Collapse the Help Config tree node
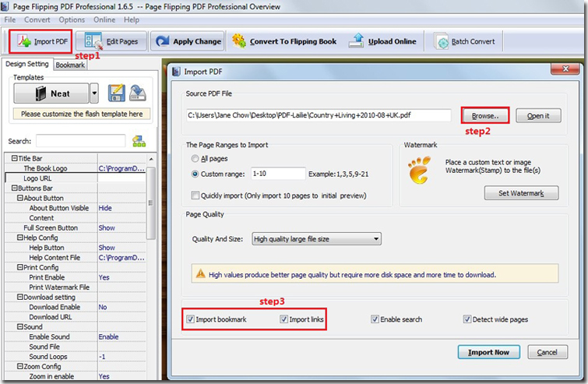The image size is (588, 384). 20,238
